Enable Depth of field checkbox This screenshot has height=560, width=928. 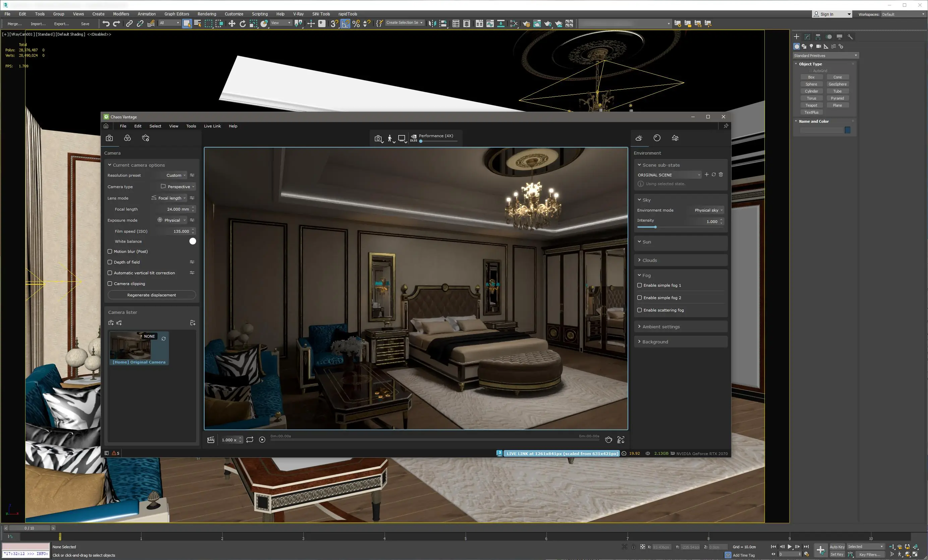pos(110,262)
